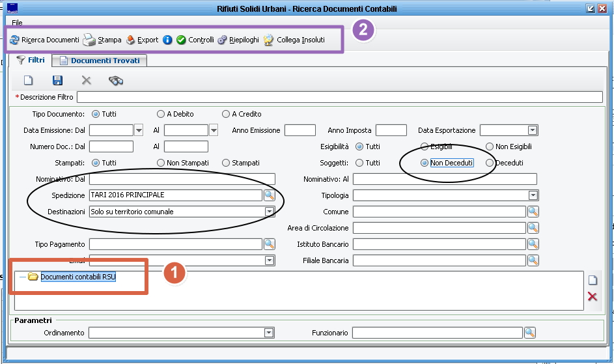Screen dimensions: 614x364
Task: Expand the Destinazioni dropdown
Action: click(x=269, y=212)
